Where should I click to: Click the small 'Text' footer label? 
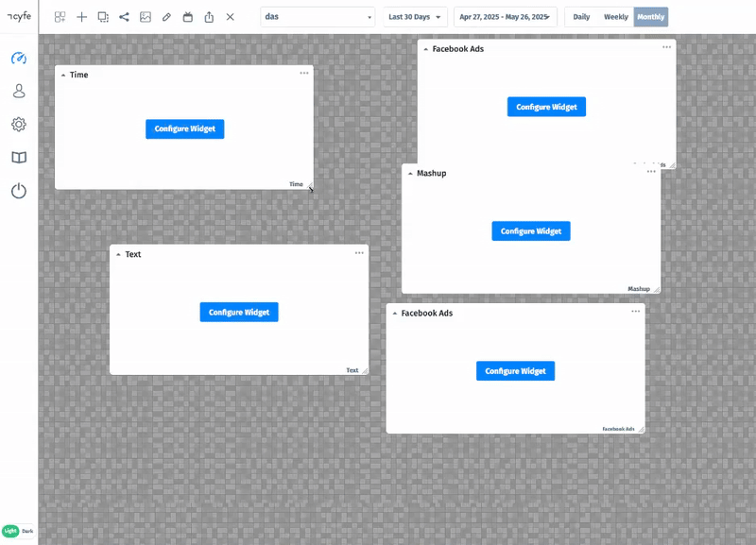352,370
